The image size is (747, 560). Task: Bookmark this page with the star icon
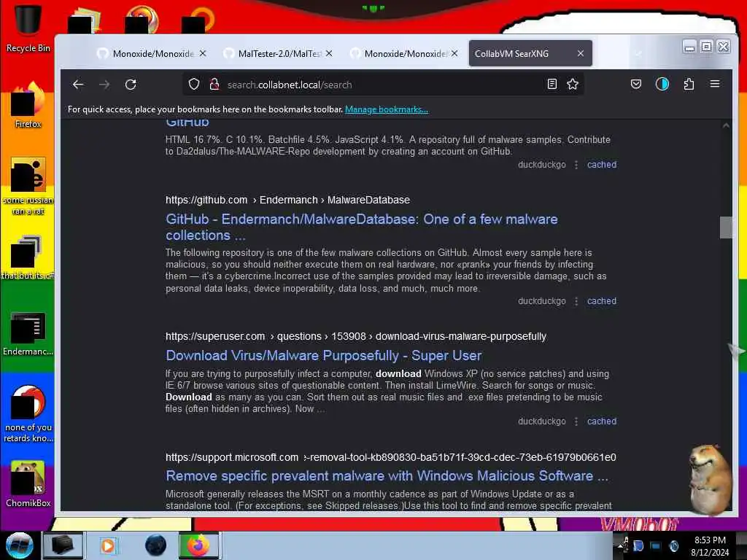point(573,85)
